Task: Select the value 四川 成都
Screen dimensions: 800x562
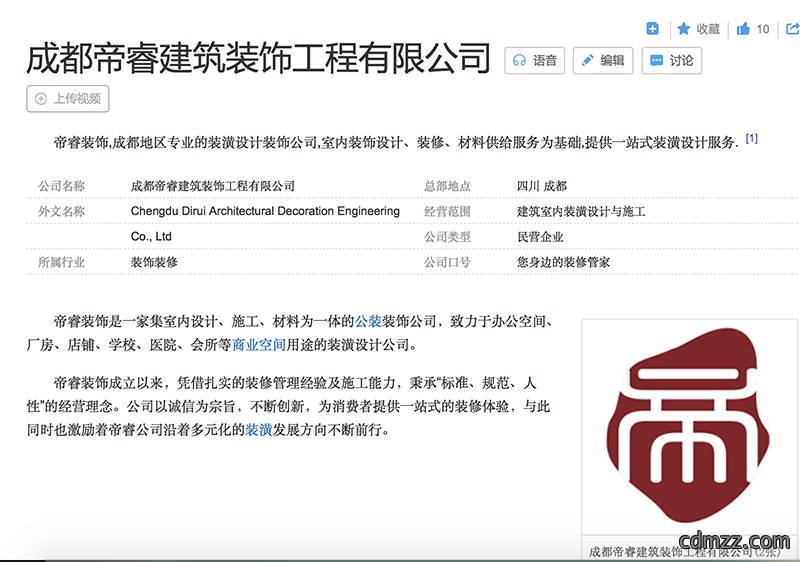Action: click(542, 186)
